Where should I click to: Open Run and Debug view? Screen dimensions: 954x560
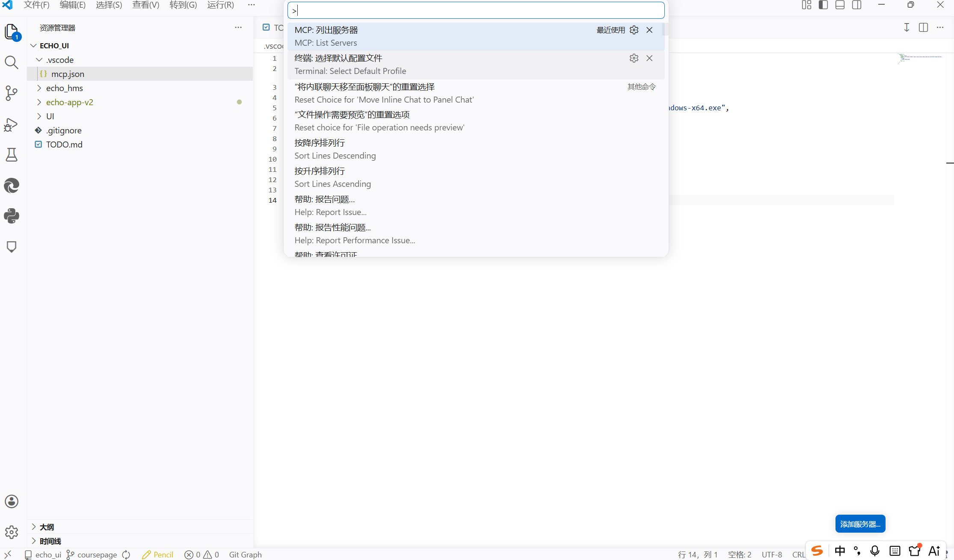tap(12, 124)
